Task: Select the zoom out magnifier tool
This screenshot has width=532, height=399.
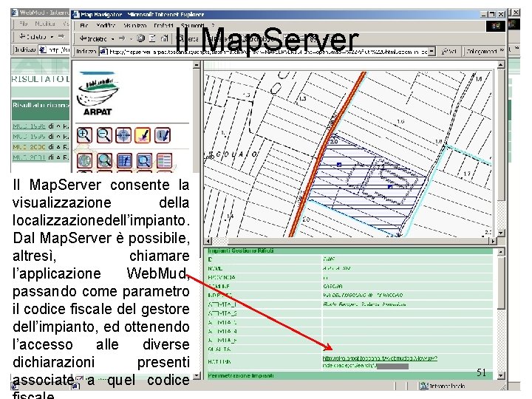Action: click(x=104, y=135)
